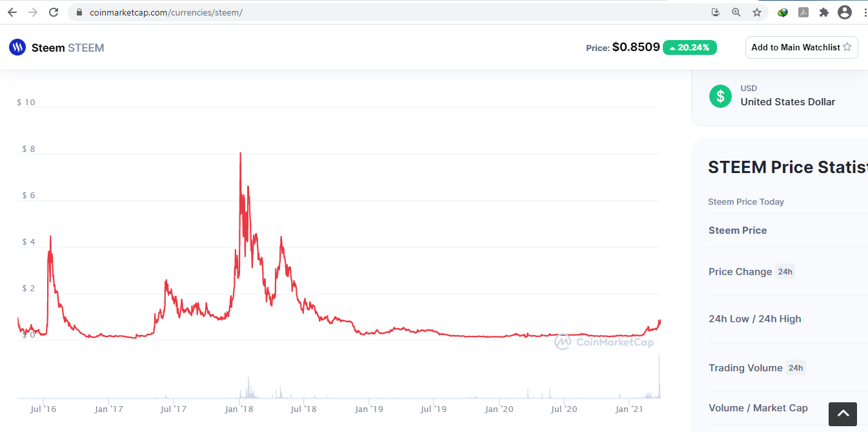Click the $ 2 axis label
This screenshot has height=432, width=868.
(28, 289)
